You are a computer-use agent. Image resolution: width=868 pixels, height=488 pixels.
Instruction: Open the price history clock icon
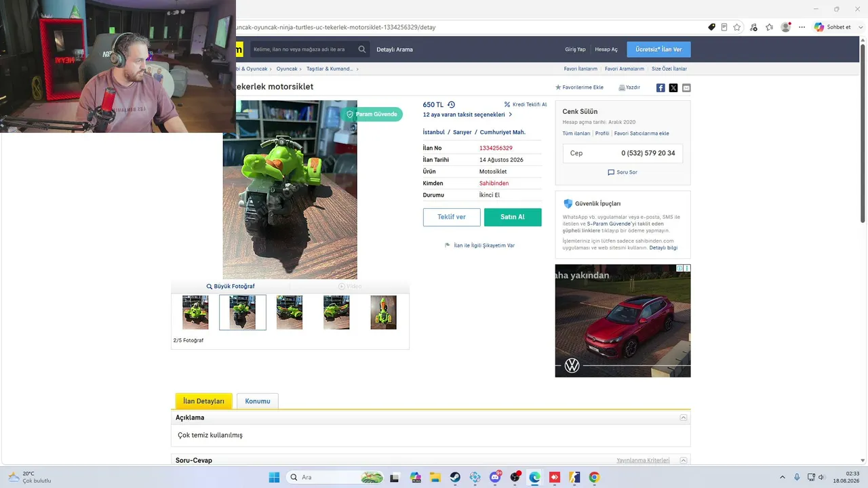pyautogui.click(x=451, y=104)
